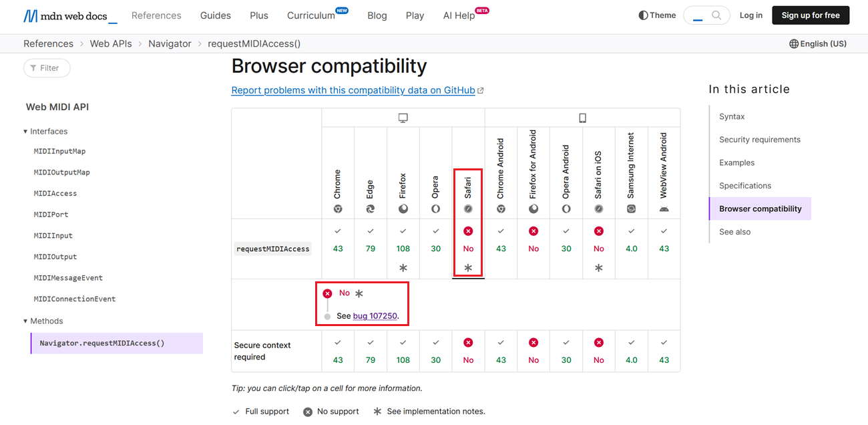Click the Firefox desktop column icon
This screenshot has height=425, width=868.
[x=403, y=208]
